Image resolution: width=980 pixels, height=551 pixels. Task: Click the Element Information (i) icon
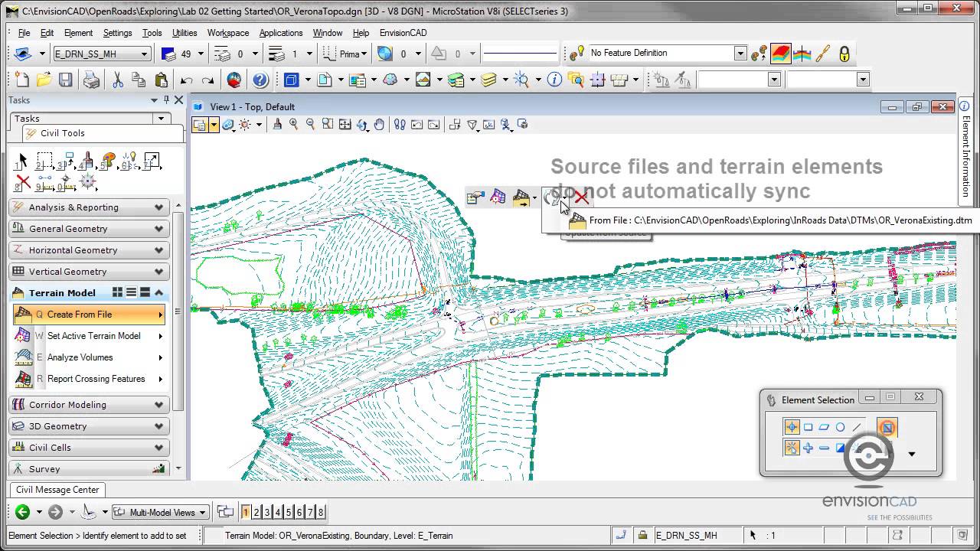(x=555, y=80)
